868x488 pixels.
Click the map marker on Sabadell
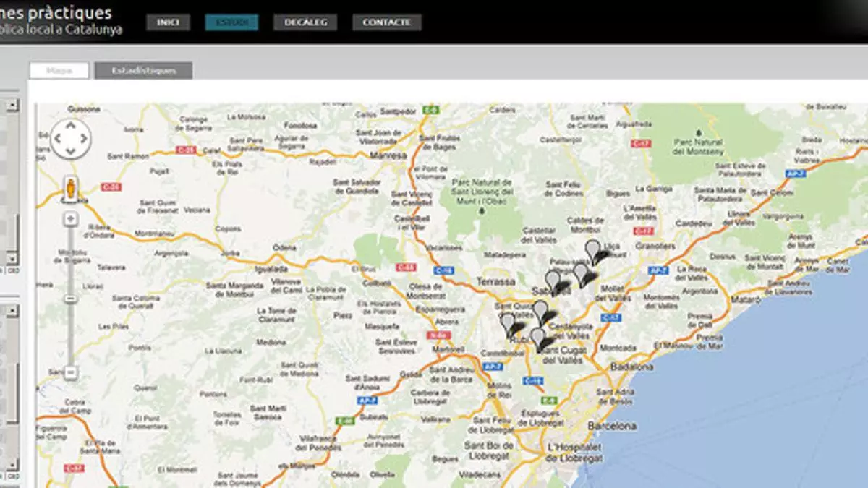pos(553,281)
